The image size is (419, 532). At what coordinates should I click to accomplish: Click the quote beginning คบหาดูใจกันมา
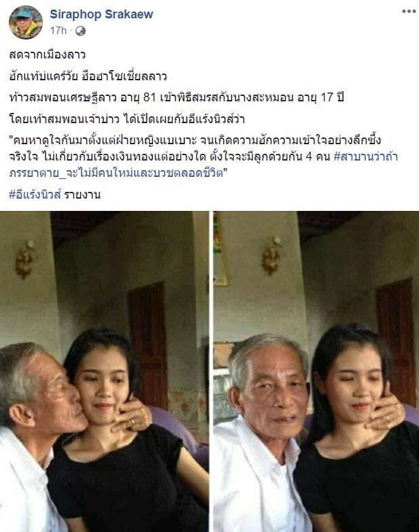pos(203,156)
